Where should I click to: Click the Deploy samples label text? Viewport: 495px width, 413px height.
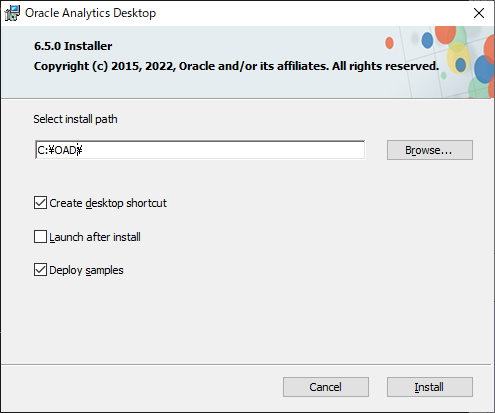pyautogui.click(x=86, y=270)
